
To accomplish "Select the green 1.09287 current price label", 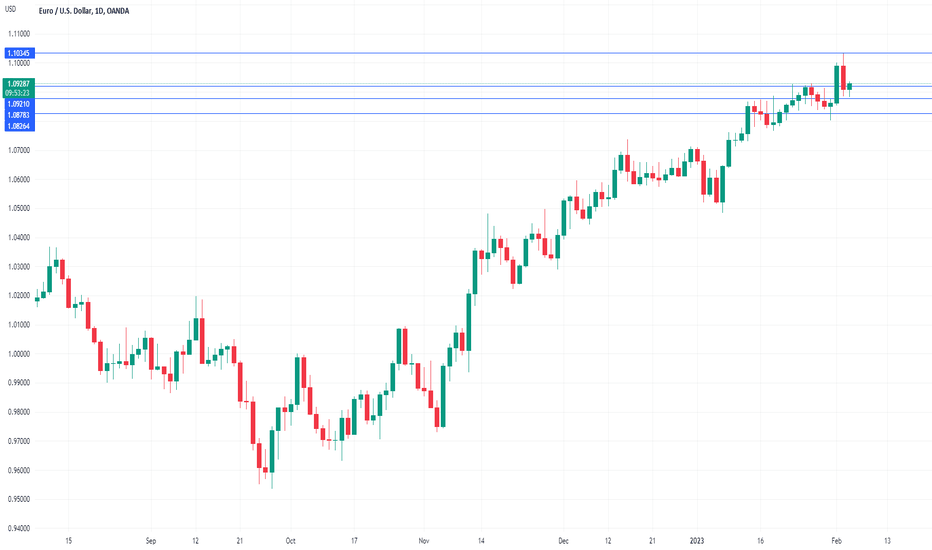I will tap(20, 84).
